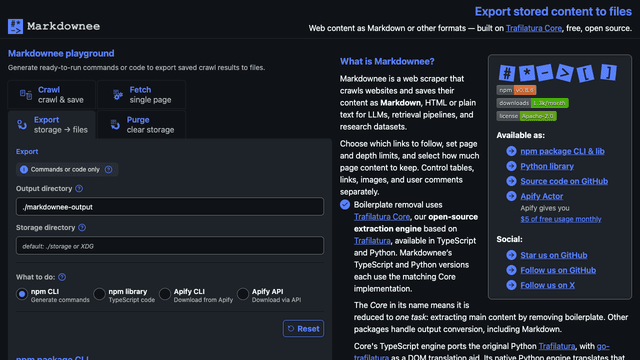
Task: Click Follow us on X link
Action: point(547,285)
